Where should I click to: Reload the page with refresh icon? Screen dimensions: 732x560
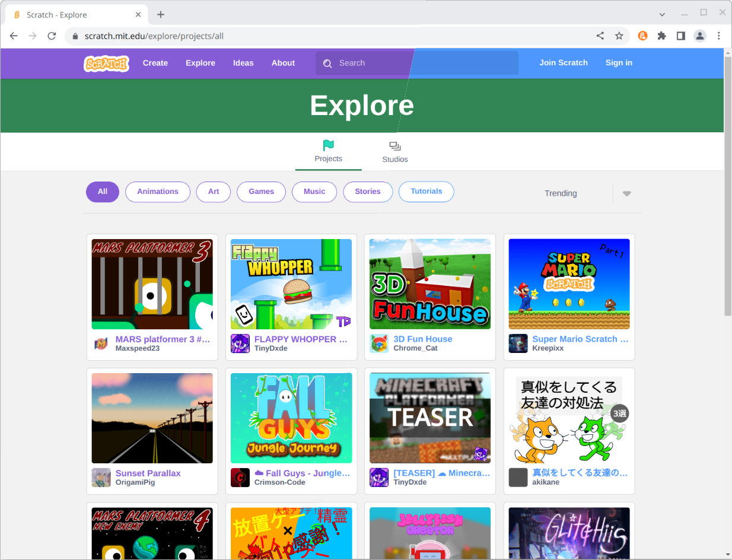52,36
